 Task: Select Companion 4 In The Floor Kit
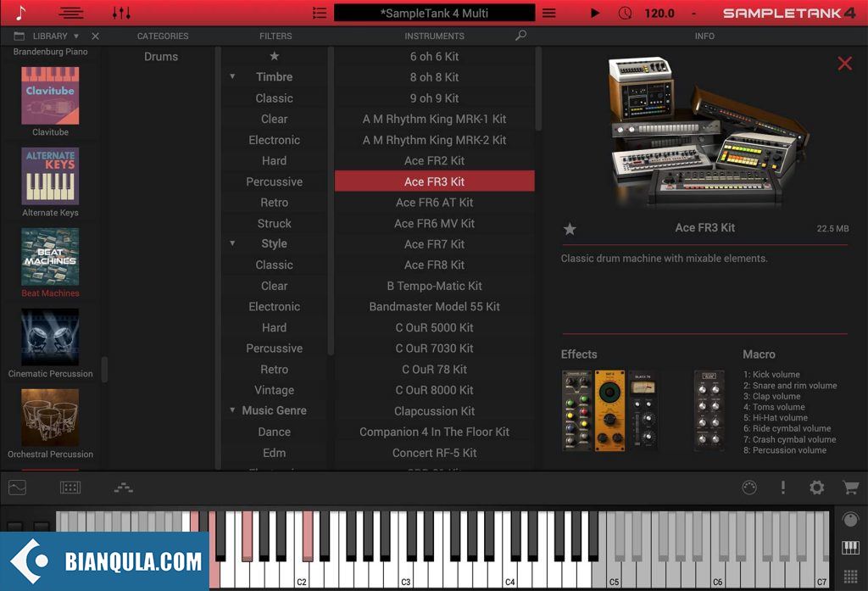(435, 432)
